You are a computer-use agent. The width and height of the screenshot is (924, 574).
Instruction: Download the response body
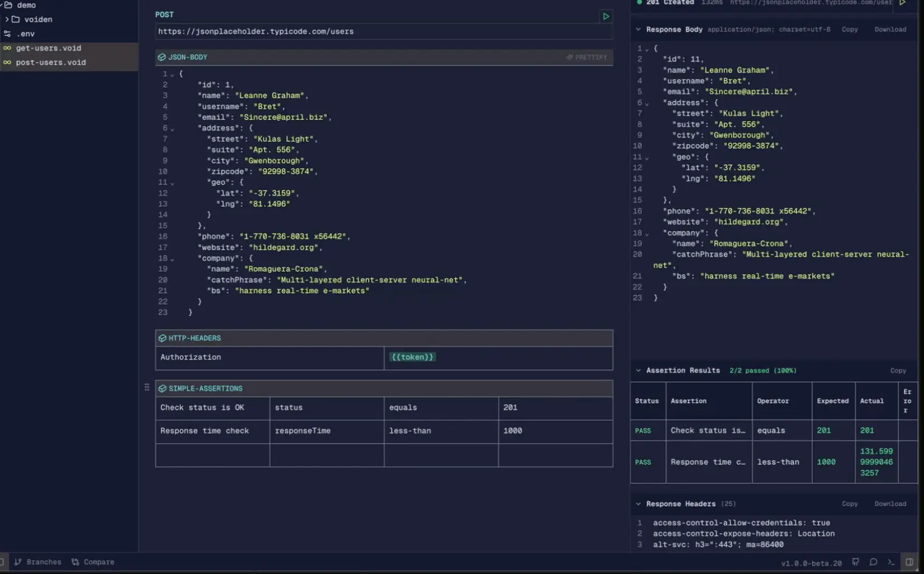click(x=890, y=29)
